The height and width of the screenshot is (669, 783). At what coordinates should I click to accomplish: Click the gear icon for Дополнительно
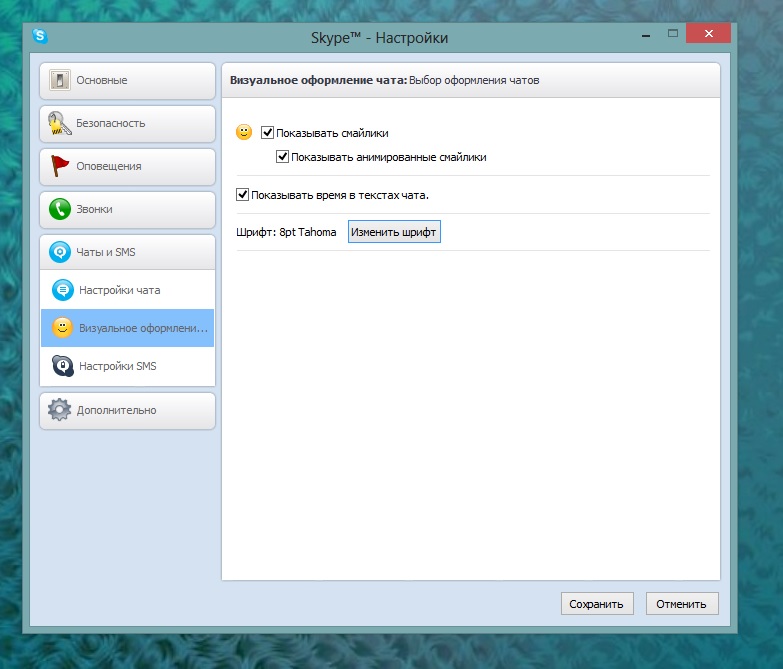60,410
